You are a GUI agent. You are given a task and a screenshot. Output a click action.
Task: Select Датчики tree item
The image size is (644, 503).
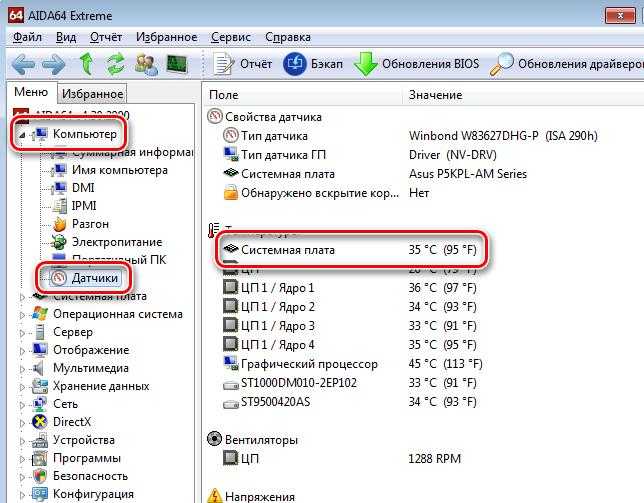click(94, 278)
